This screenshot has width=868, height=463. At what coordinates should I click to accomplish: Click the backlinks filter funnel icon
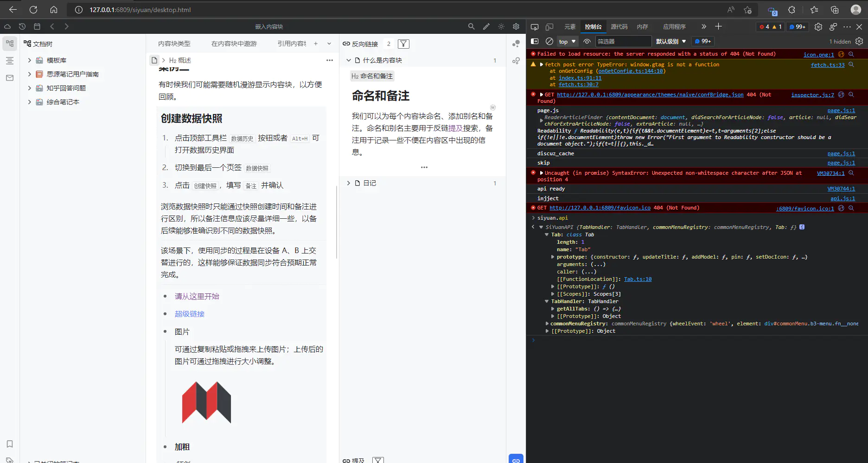(x=403, y=44)
